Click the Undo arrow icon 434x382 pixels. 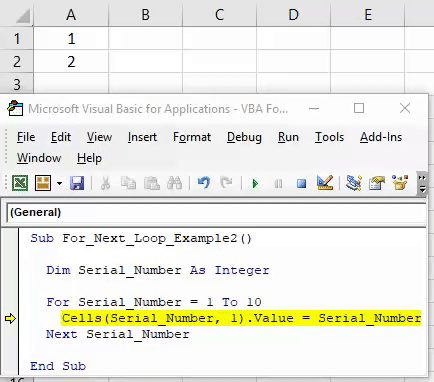point(204,183)
